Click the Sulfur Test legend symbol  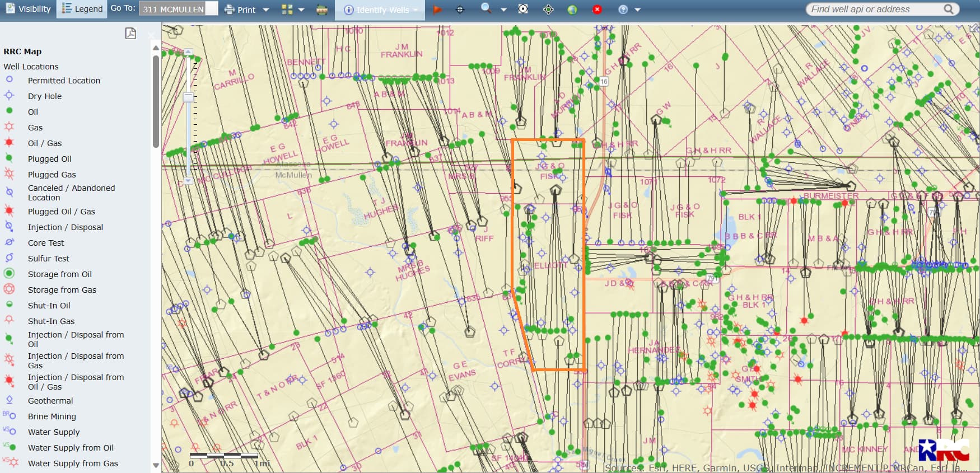[9, 257]
